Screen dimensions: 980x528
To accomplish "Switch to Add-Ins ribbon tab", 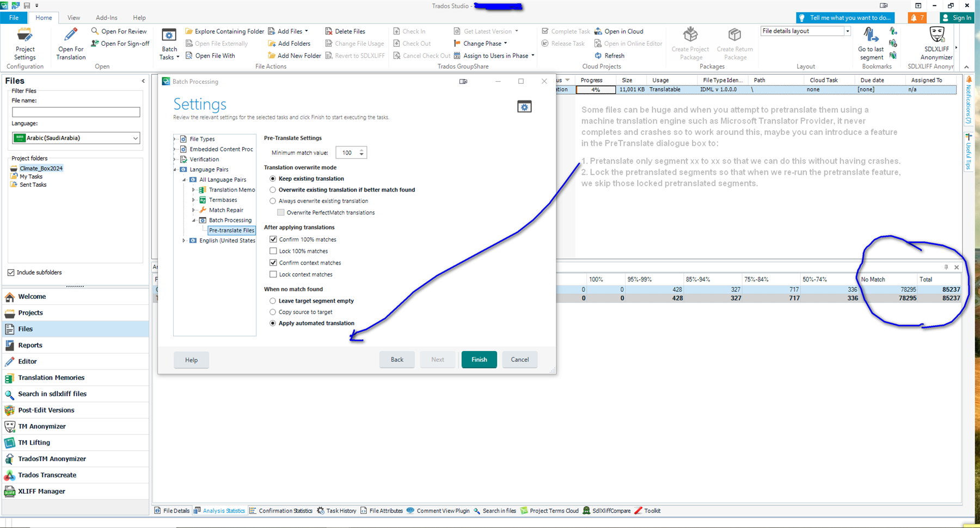I will 107,18.
